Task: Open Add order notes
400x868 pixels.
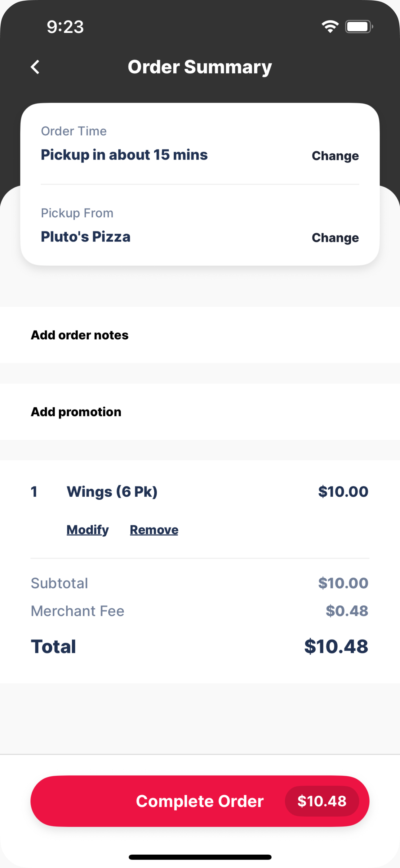Action: pos(200,335)
